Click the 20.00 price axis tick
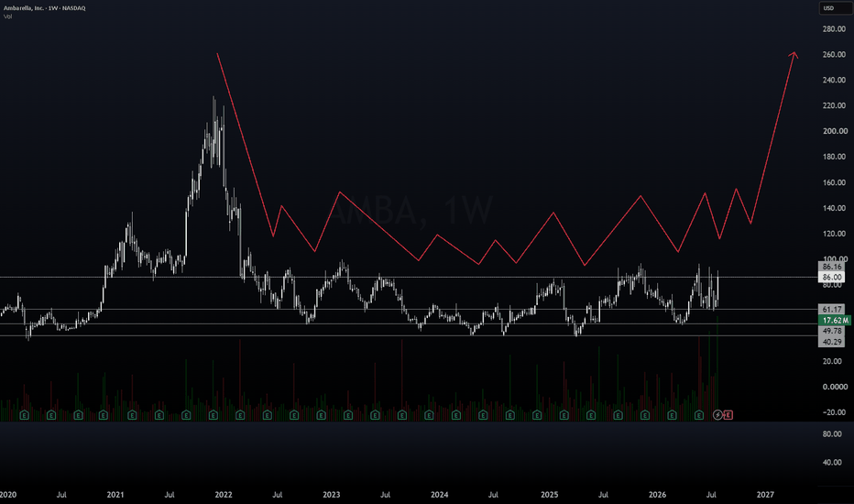This screenshot has height=504, width=854. [834, 361]
